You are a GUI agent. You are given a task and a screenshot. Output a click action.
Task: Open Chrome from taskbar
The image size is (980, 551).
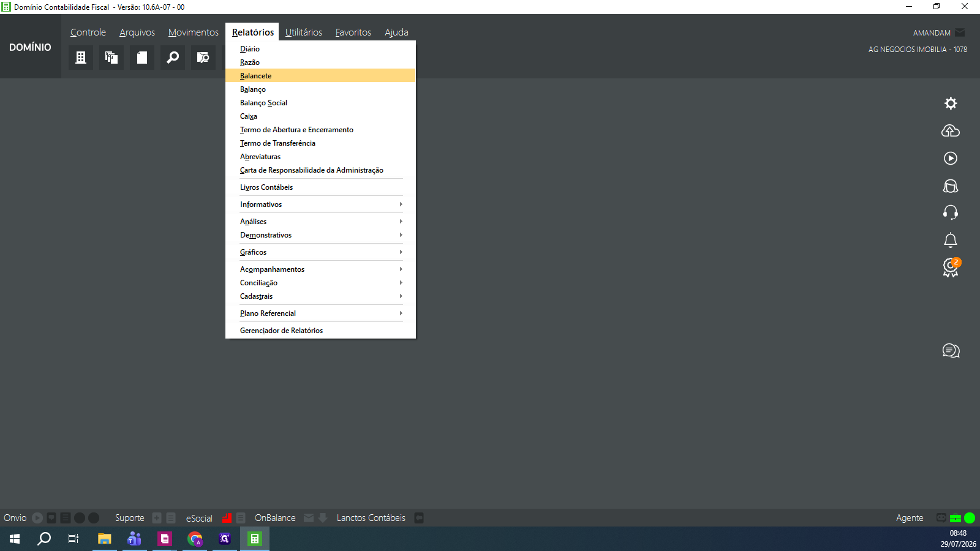coord(195,539)
